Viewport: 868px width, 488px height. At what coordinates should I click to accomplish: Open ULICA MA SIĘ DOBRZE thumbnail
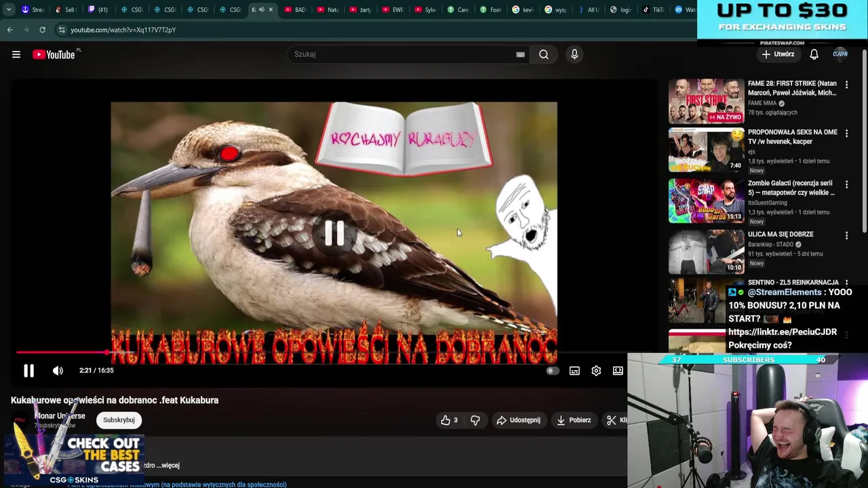tap(706, 251)
